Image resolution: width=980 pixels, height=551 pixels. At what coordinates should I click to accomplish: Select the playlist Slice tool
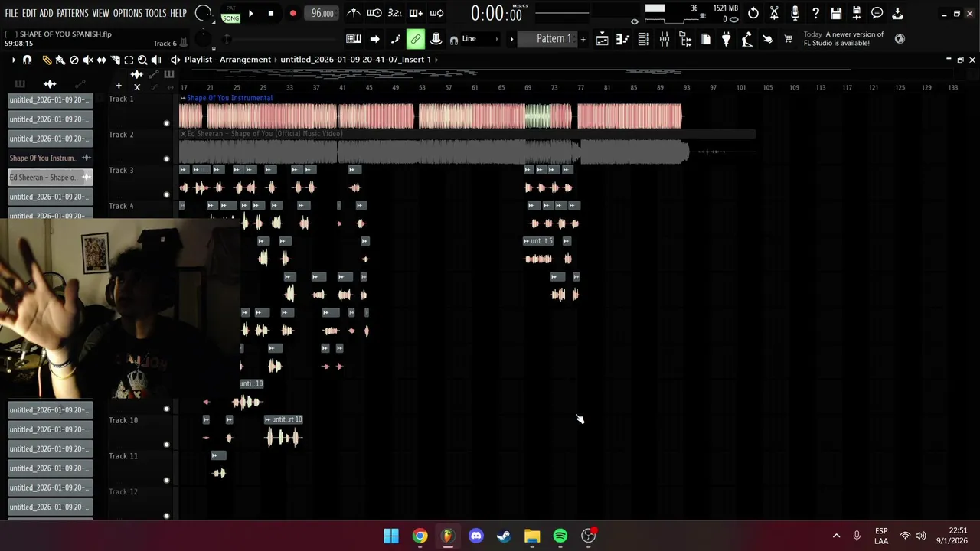115,60
